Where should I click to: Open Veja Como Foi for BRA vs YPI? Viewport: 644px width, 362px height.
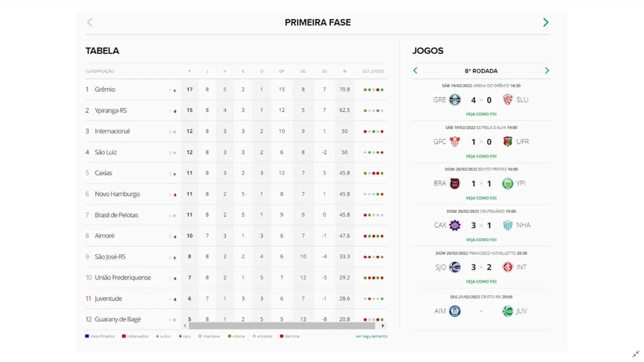coord(481,198)
